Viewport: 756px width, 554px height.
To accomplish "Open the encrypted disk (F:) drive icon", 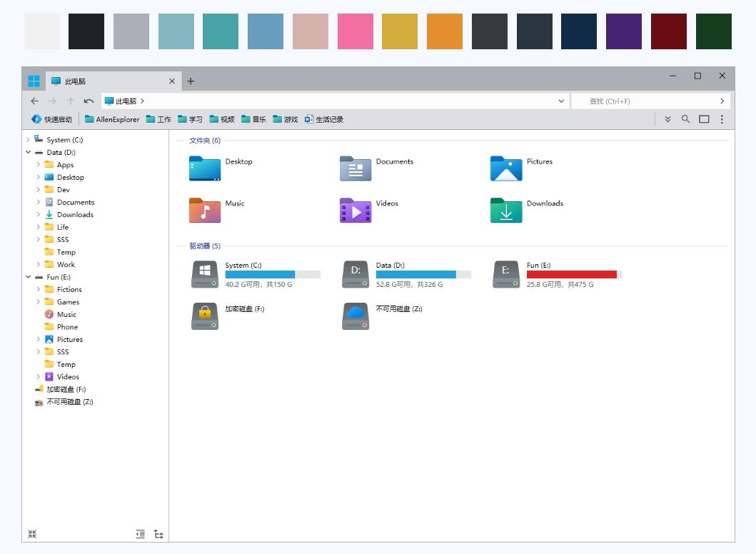I will (205, 316).
